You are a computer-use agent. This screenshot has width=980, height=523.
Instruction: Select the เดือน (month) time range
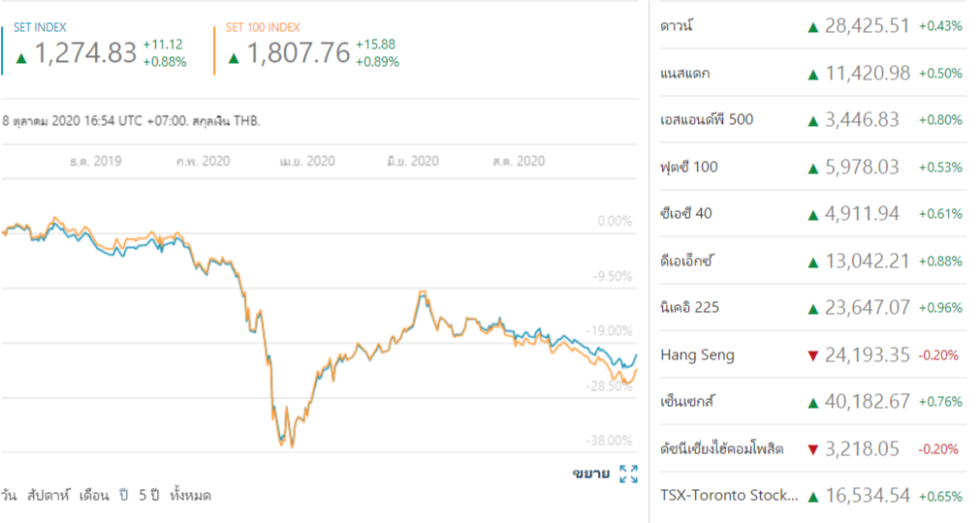(93, 495)
